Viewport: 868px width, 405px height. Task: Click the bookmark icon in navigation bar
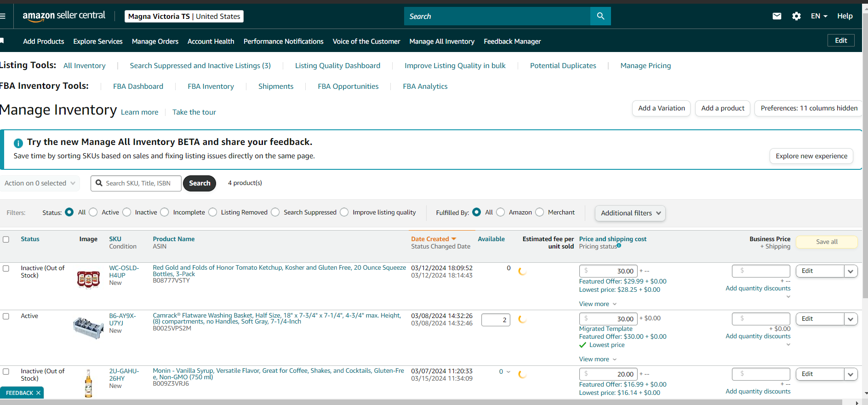(2, 41)
